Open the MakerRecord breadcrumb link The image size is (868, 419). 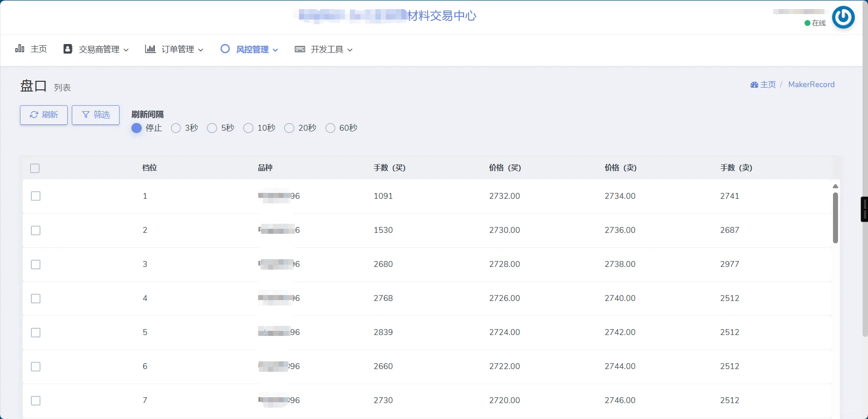click(x=811, y=84)
